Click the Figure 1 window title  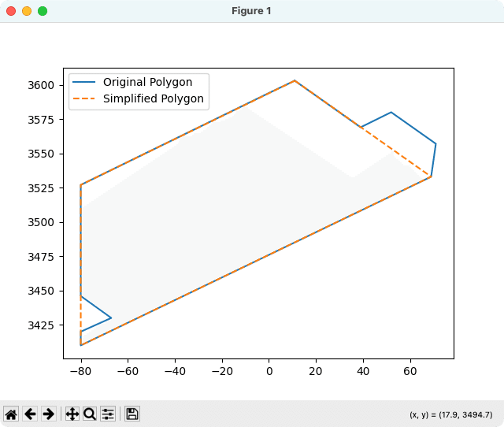[x=252, y=11]
